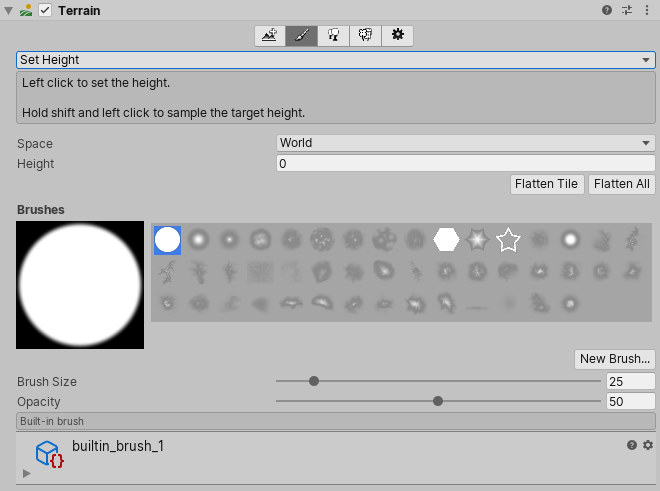Click the Opacity slider handle

point(438,401)
